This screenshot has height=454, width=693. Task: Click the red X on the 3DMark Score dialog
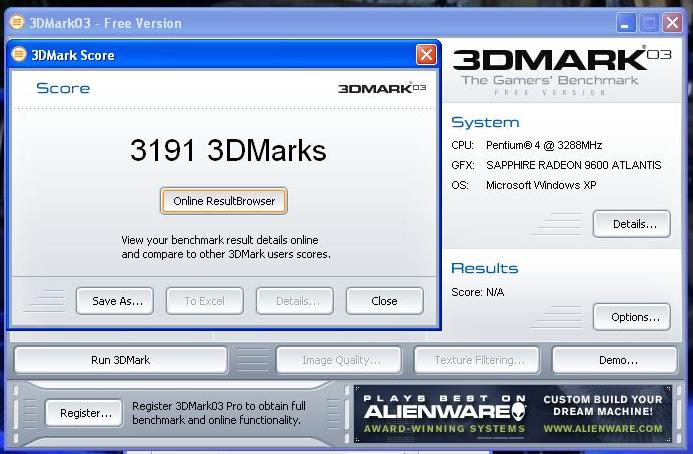[x=426, y=55]
